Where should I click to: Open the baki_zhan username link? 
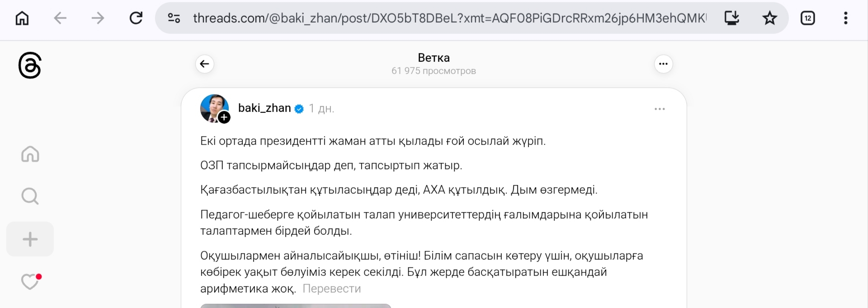point(264,108)
